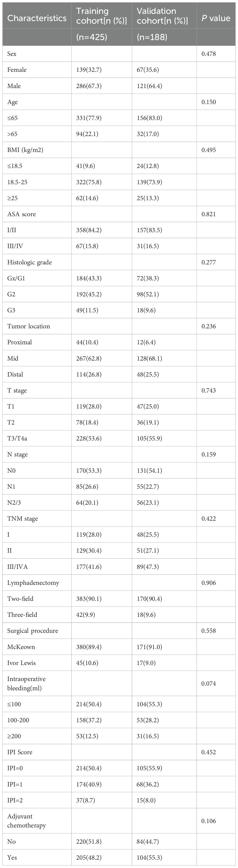The height and width of the screenshot is (868, 238).
Task: Click the Adjuvant chemotherapy P value 0.106
Action: click(x=209, y=821)
